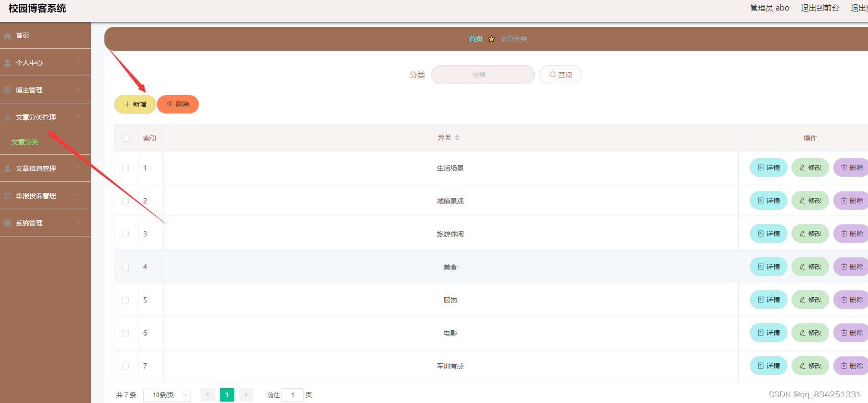868x403 pixels.
Task: Open 详情 for row 军训有感
Action: [768, 366]
